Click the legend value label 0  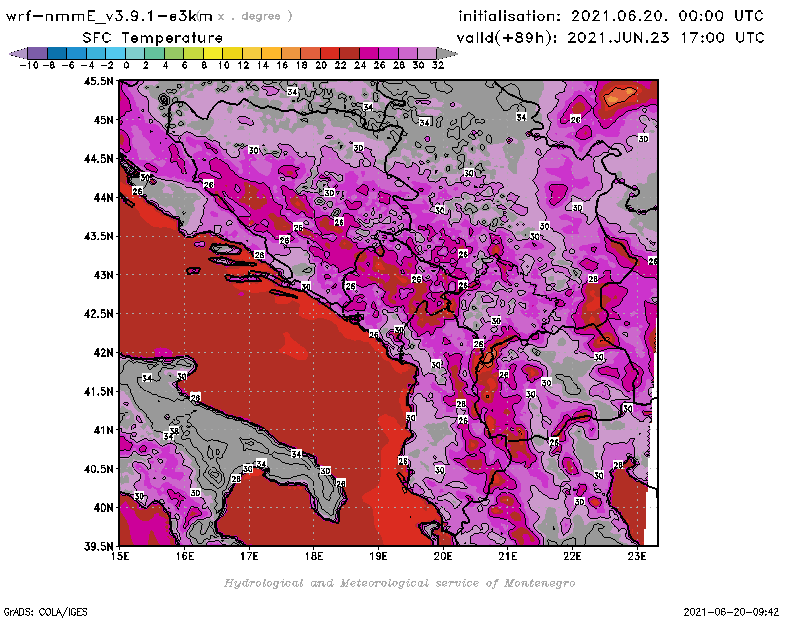click(x=126, y=65)
